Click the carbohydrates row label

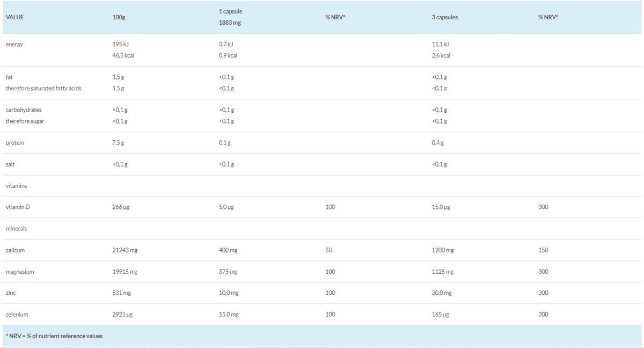coord(23,110)
